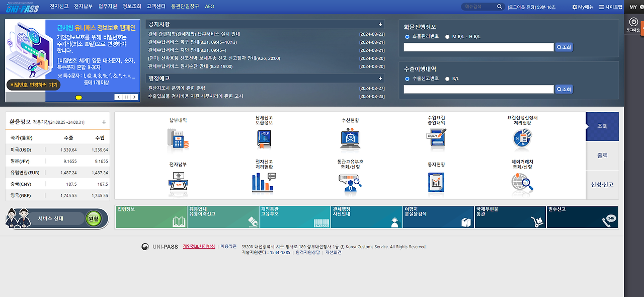Select the 수출신고번호 radio button
The height and width of the screenshot is (297, 644).
coord(408,79)
